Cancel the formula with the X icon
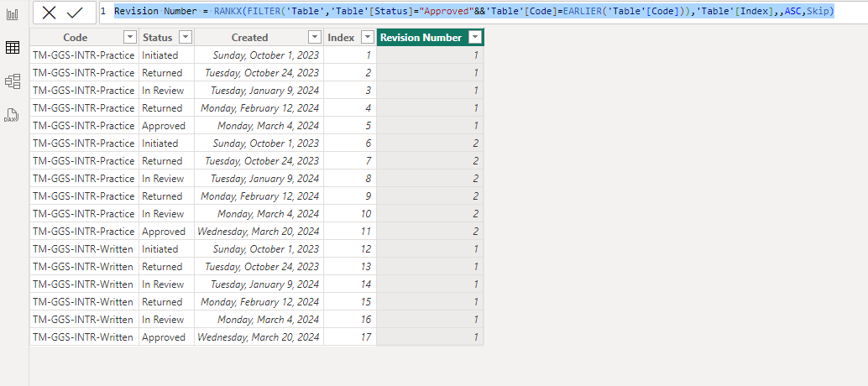The height and width of the screenshot is (386, 868). pos(49,12)
